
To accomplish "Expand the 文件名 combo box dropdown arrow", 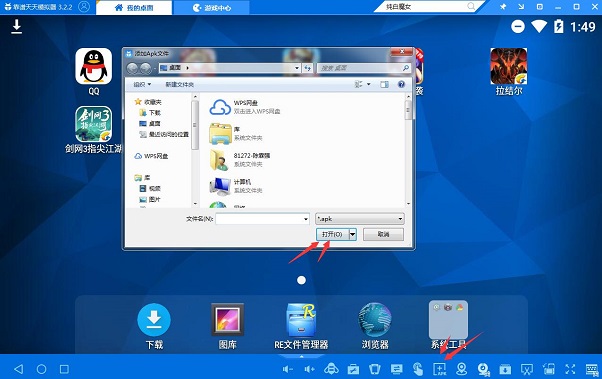I will 306,219.
